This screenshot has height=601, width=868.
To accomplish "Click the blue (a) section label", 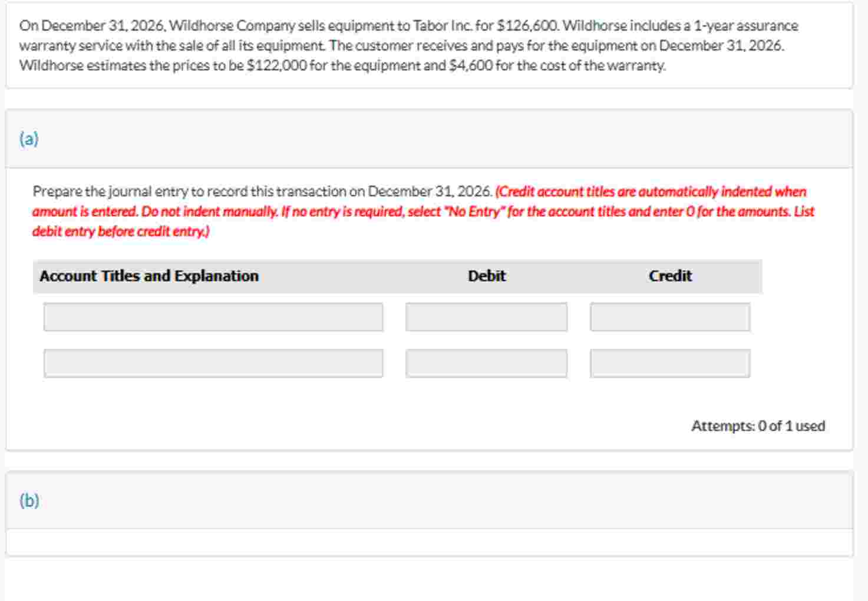I will (28, 140).
